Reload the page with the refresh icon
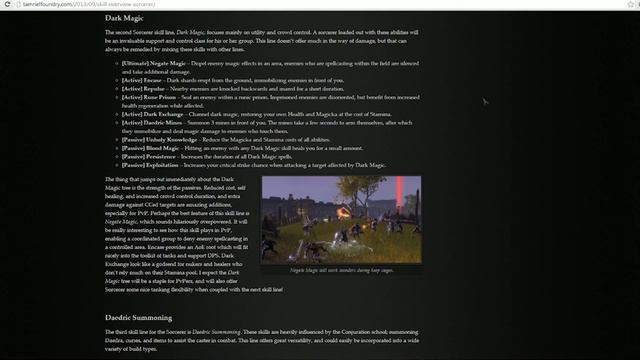640x360 pixels. [7, 4]
